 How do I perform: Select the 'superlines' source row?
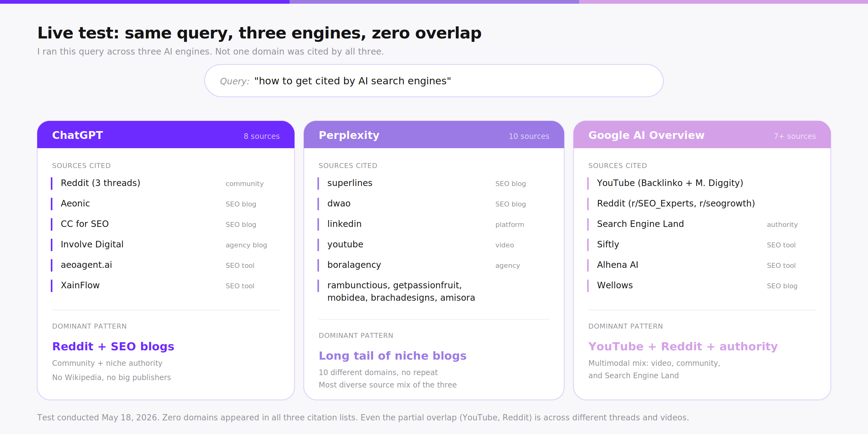tap(434, 183)
